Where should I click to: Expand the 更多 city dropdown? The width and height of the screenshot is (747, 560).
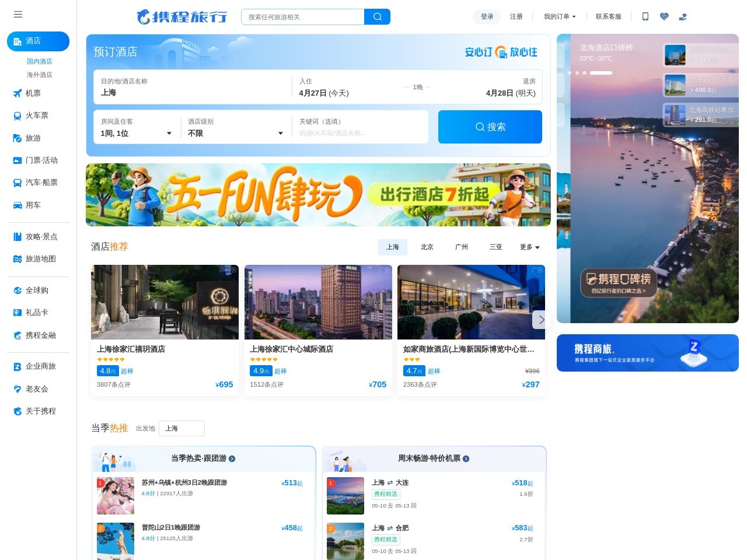pos(529,247)
